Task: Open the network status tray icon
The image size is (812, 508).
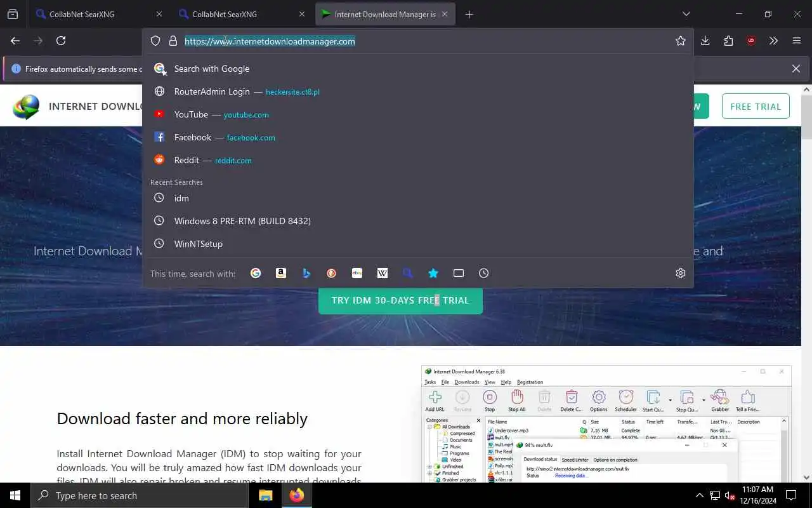Action: 715,495
